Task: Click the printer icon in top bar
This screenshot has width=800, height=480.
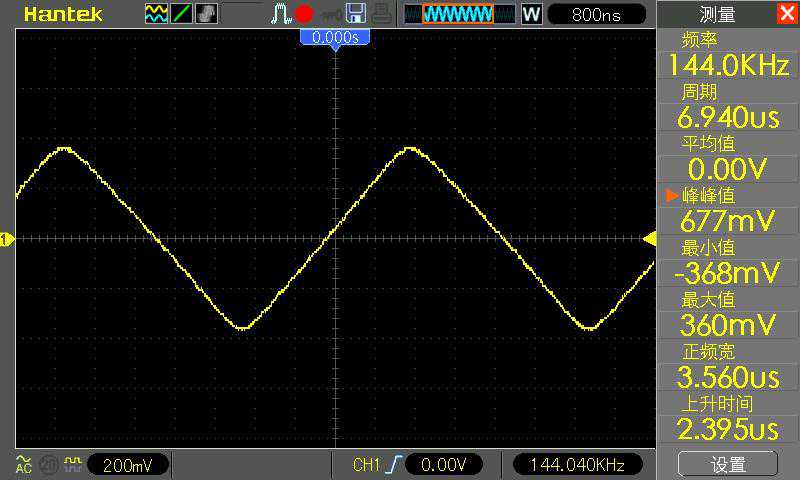Action: click(379, 14)
